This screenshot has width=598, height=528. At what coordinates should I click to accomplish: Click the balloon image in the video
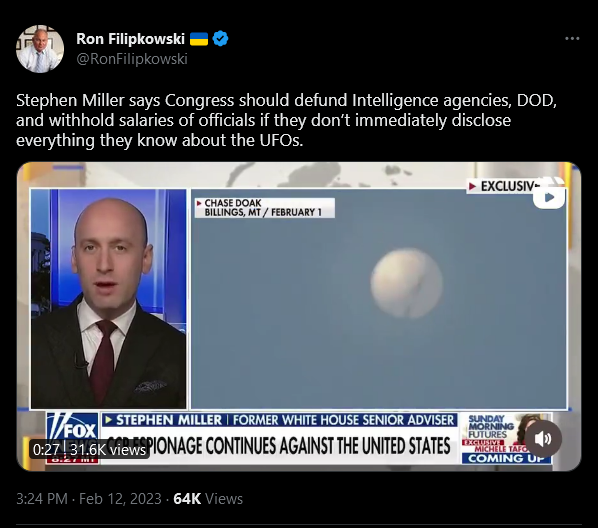(x=407, y=283)
